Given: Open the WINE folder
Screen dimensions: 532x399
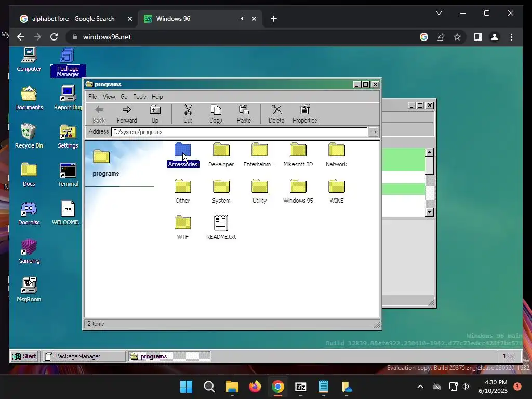Looking at the screenshot, I should pyautogui.click(x=336, y=191).
